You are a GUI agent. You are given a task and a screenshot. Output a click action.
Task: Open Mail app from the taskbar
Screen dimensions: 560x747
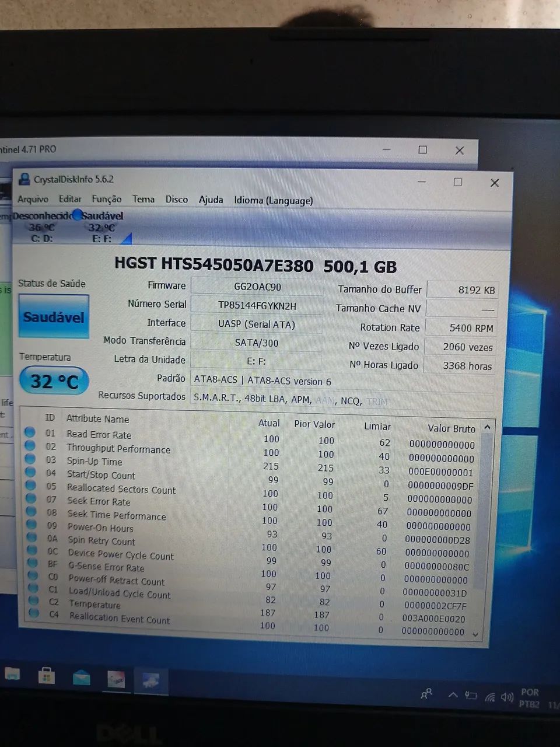[x=81, y=678]
